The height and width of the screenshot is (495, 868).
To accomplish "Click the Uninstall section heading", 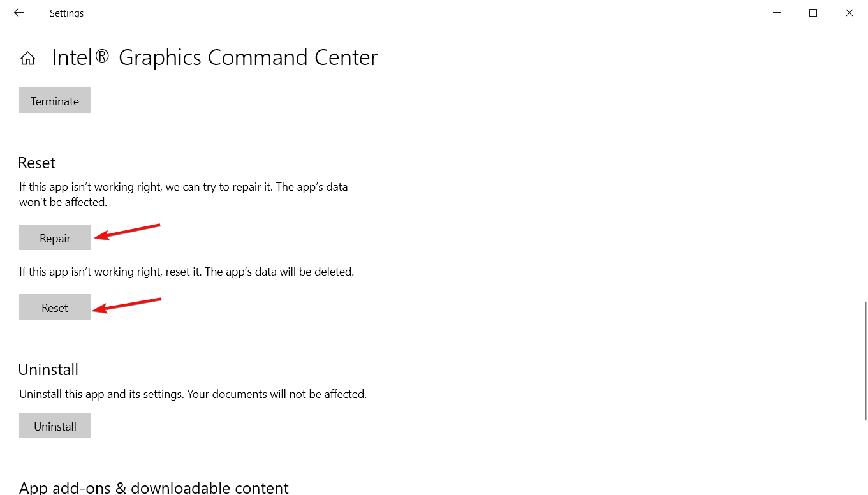I will (48, 370).
